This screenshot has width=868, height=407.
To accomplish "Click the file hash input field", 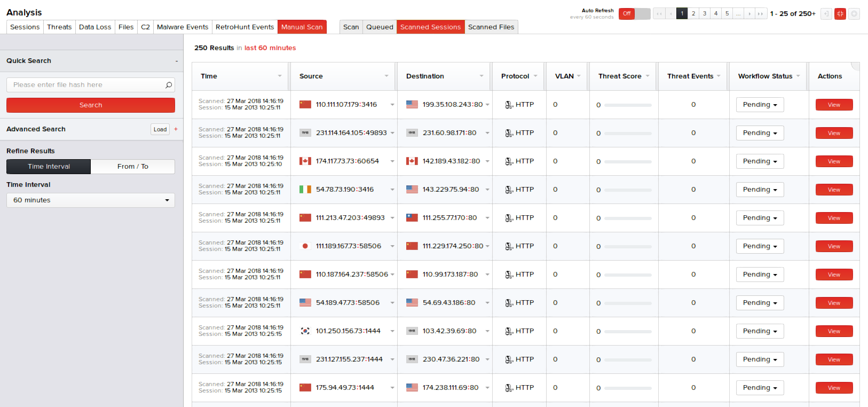I will (85, 85).
